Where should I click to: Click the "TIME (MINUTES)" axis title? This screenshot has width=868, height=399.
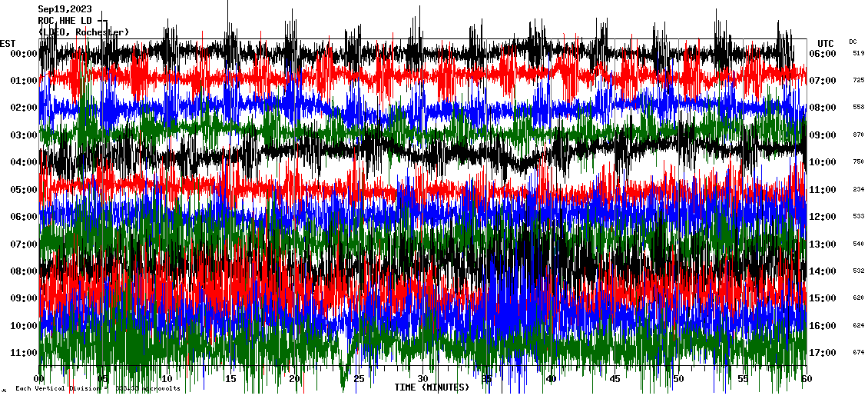432,387
